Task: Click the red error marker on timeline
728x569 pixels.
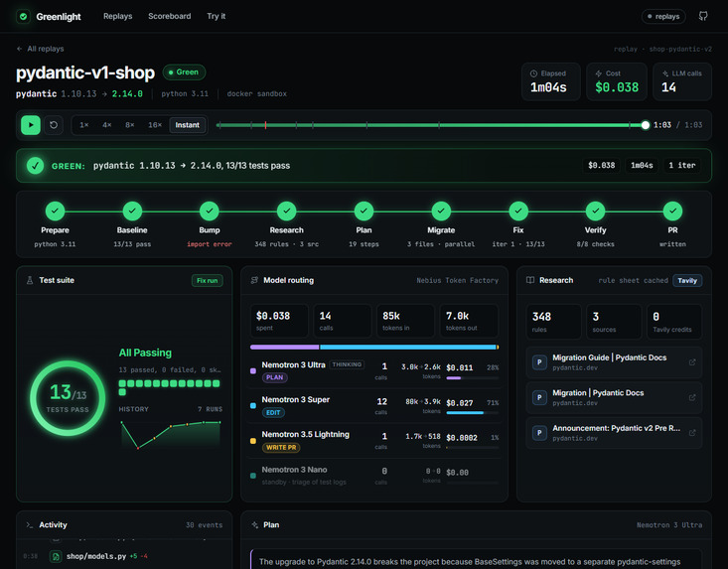Action: pyautogui.click(x=265, y=125)
